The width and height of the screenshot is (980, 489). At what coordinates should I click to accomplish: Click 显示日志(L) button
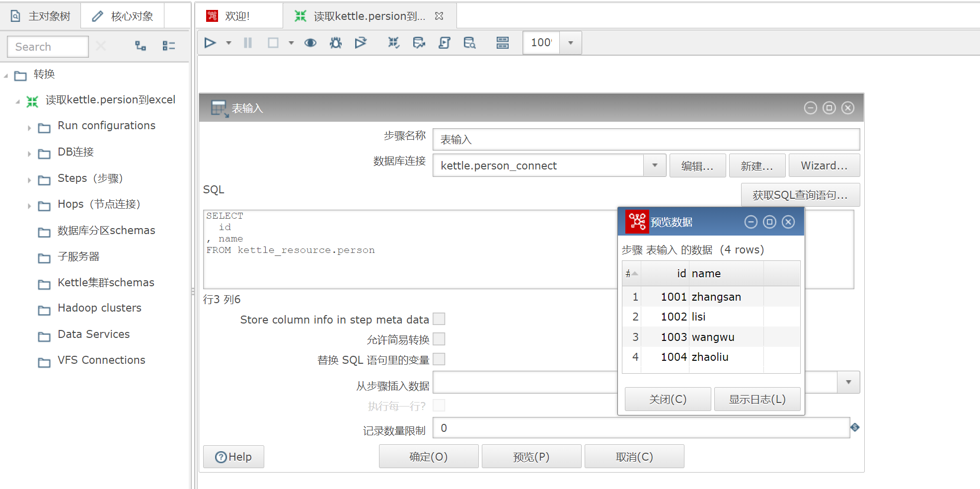coord(757,399)
